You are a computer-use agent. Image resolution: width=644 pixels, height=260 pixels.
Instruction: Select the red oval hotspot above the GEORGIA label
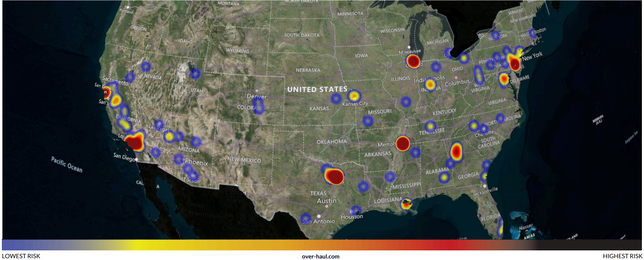[x=456, y=151]
